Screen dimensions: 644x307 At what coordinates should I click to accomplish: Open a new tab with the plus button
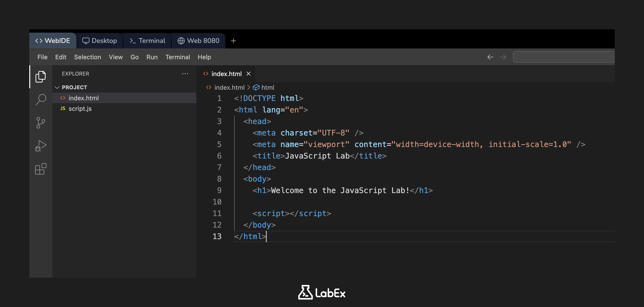tap(233, 41)
